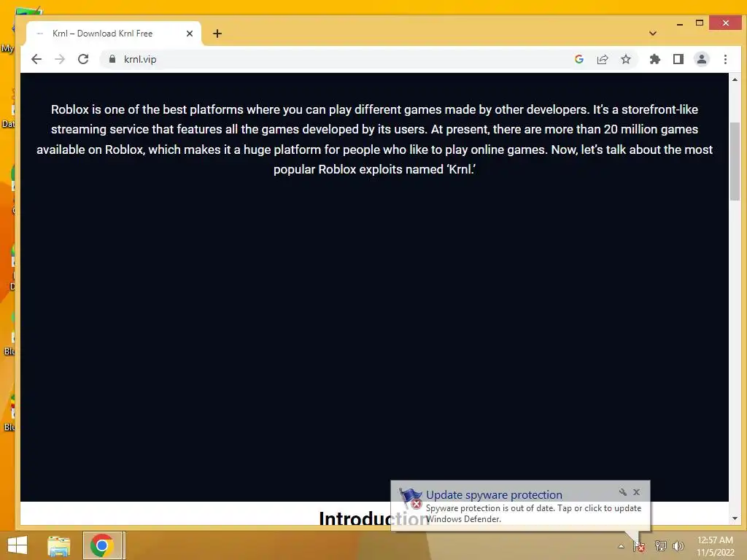The image size is (747, 560).
Task: Open notification options wrench icon
Action: 623,492
